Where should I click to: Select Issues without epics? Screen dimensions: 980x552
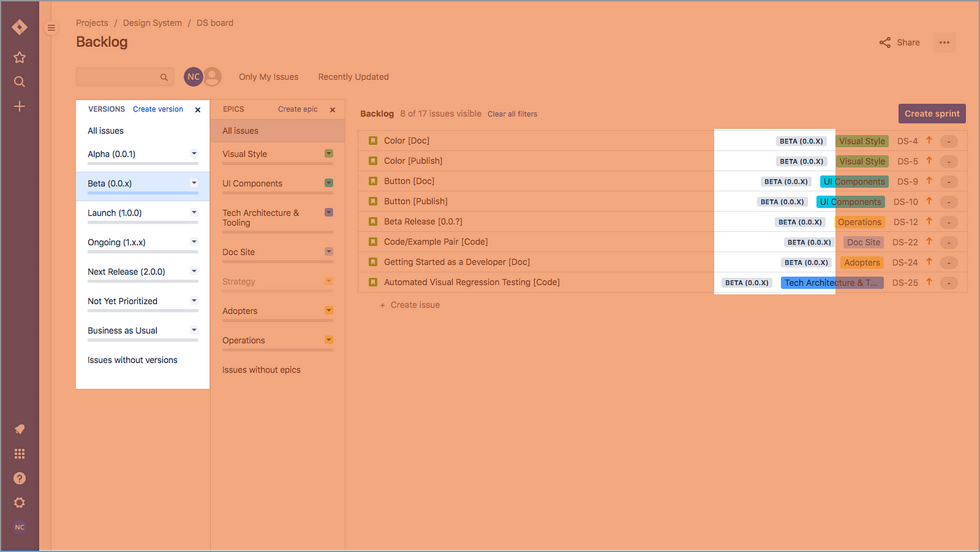261,370
